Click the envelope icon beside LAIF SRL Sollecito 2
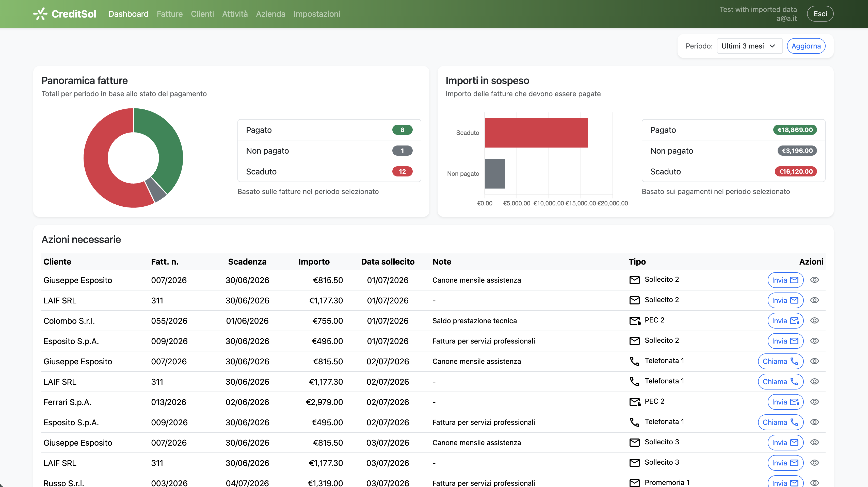The height and width of the screenshot is (487, 868). click(634, 300)
